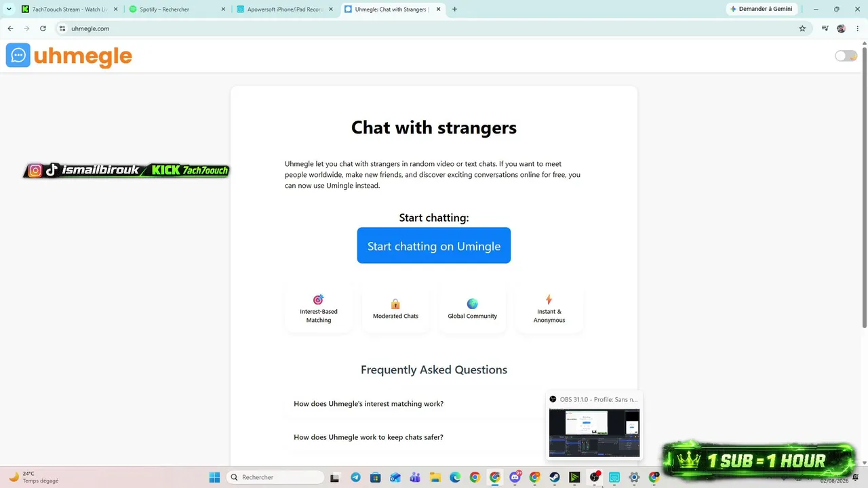
Task: Open Steam from the taskbar
Action: click(x=554, y=477)
